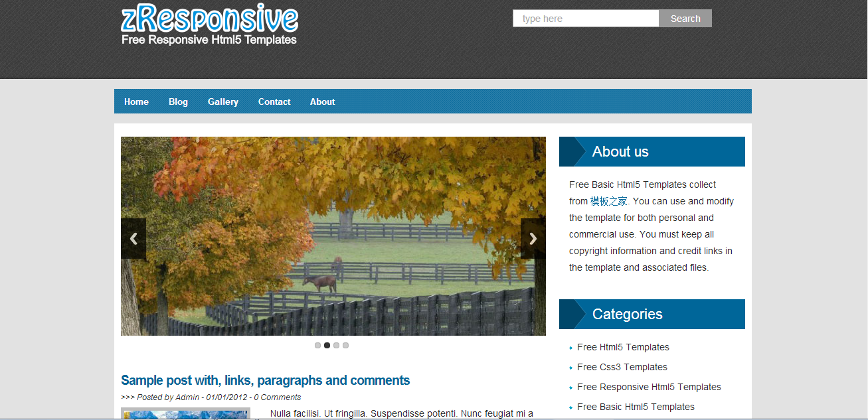Select the second slider pagination dot
Viewport: 868px width, 420px height.
click(x=327, y=345)
